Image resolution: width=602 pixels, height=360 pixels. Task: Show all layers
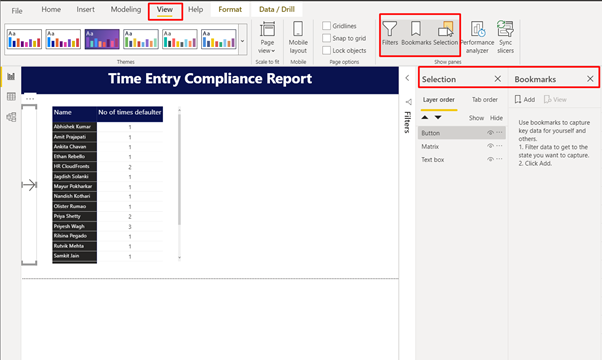pos(476,118)
